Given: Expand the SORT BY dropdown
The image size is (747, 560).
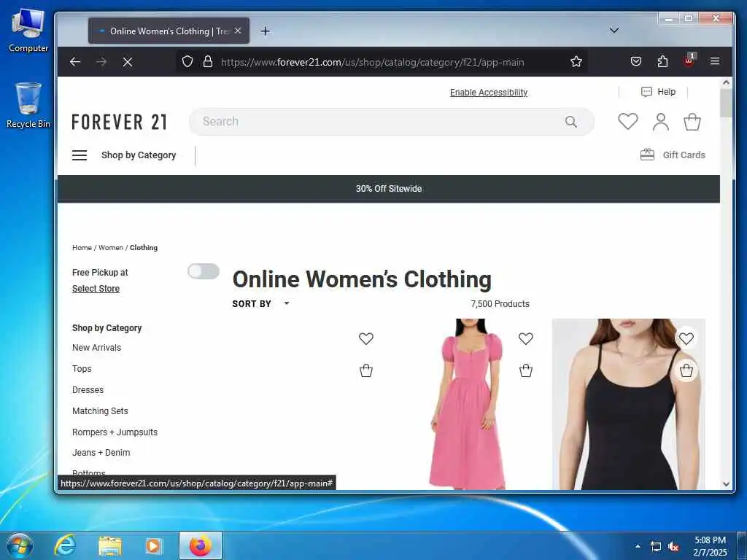Looking at the screenshot, I should point(261,304).
